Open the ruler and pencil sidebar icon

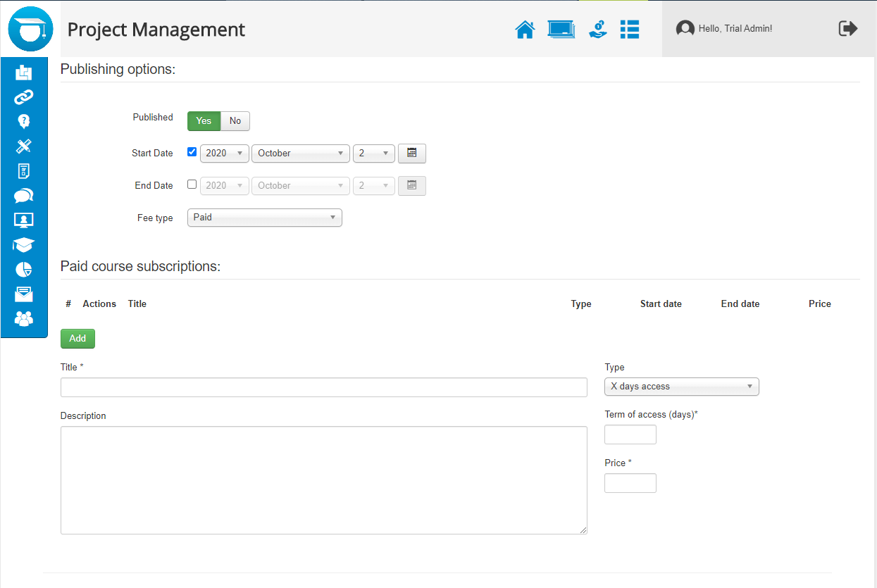24,146
